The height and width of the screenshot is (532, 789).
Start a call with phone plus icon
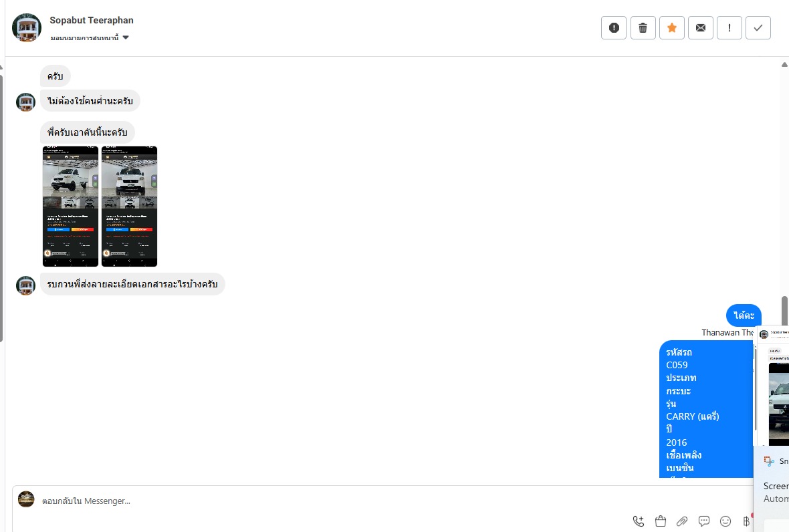(x=639, y=521)
